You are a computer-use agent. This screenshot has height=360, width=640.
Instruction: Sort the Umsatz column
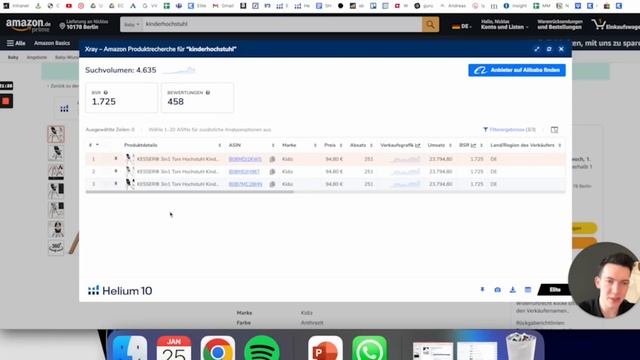click(450, 145)
